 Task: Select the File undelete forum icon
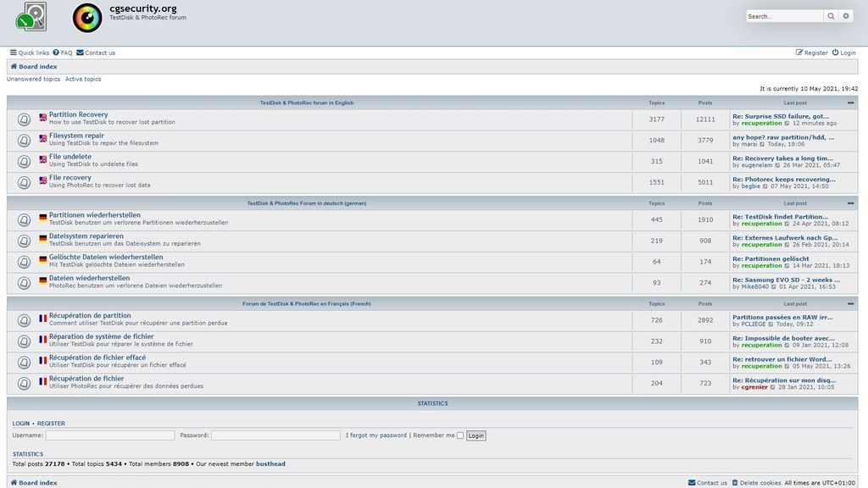[x=24, y=160]
